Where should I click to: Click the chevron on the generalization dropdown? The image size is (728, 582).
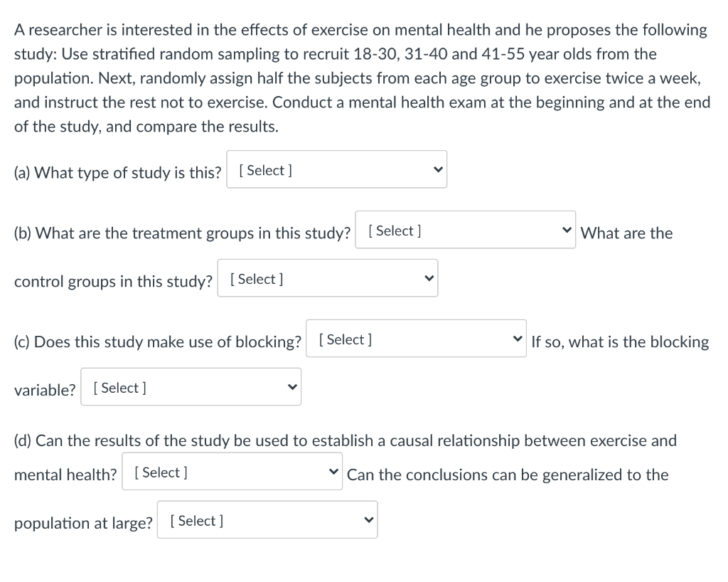coord(368,519)
